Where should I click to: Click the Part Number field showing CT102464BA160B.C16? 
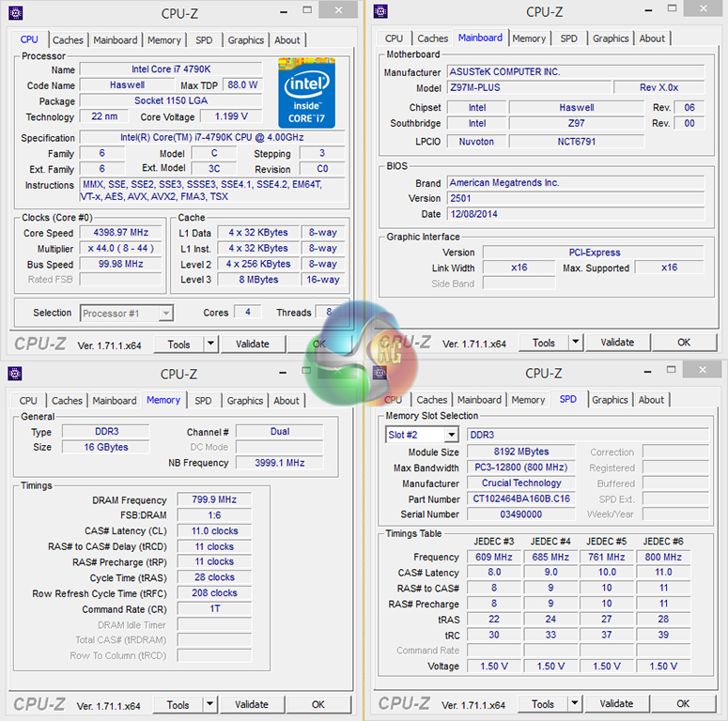pyautogui.click(x=522, y=499)
